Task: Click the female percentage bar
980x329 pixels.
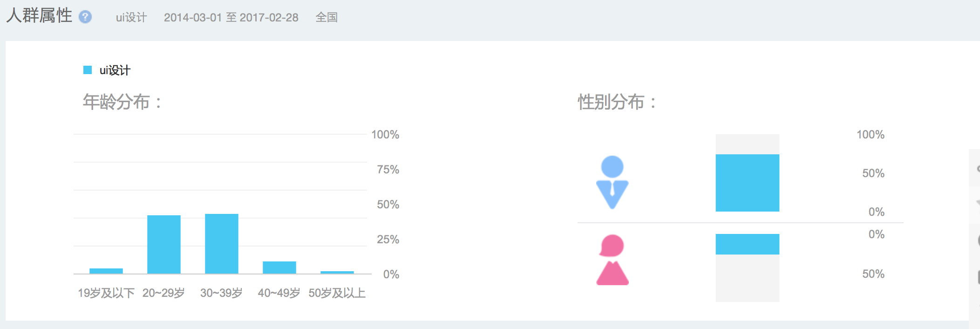Action: (x=747, y=244)
